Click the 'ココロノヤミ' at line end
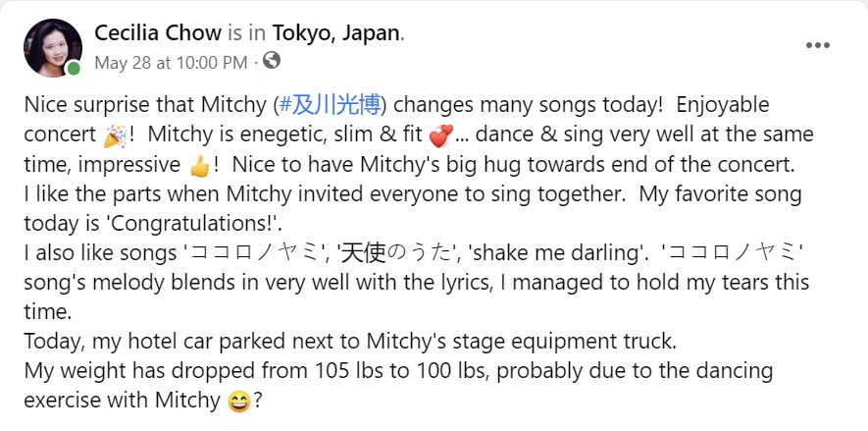 (x=734, y=253)
